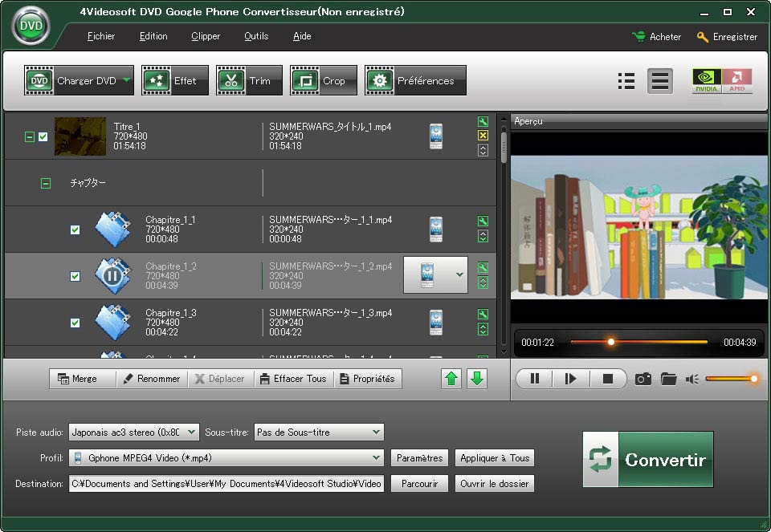
Task: Click the Destination path field
Action: (x=226, y=483)
